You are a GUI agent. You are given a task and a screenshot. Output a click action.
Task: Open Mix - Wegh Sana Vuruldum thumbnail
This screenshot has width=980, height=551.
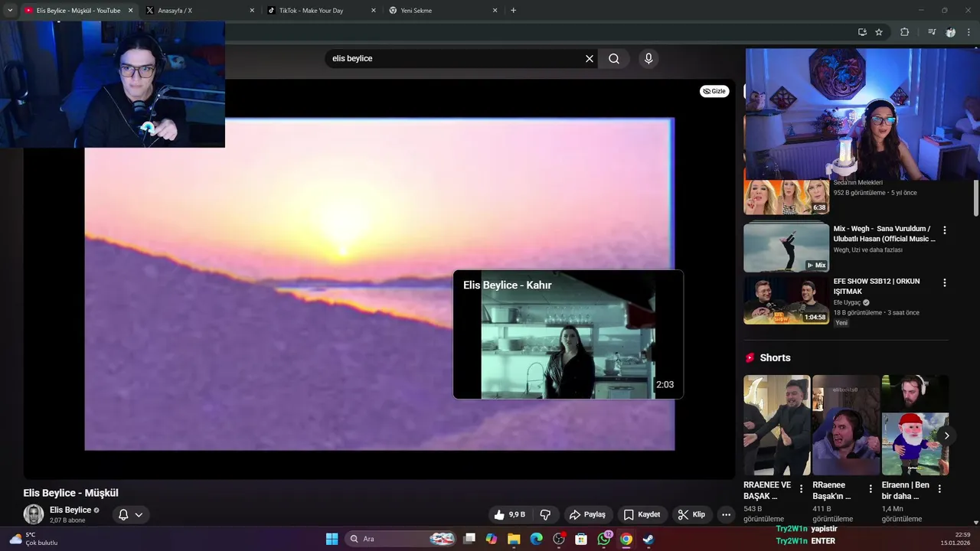[786, 247]
